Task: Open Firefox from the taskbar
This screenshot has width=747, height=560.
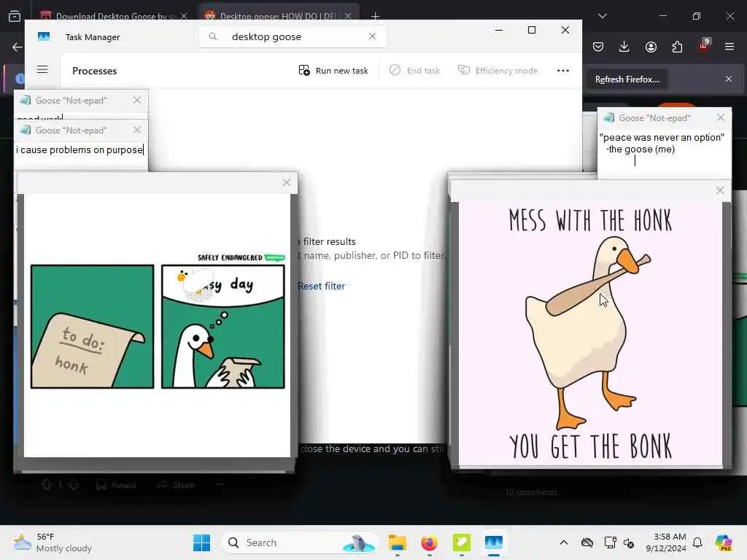Action: 429,542
